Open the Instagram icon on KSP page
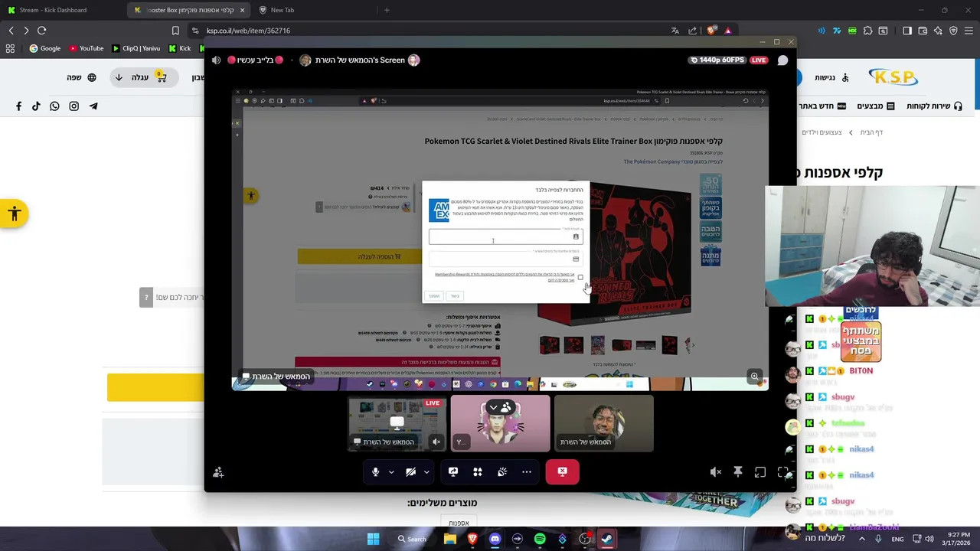 (74, 106)
